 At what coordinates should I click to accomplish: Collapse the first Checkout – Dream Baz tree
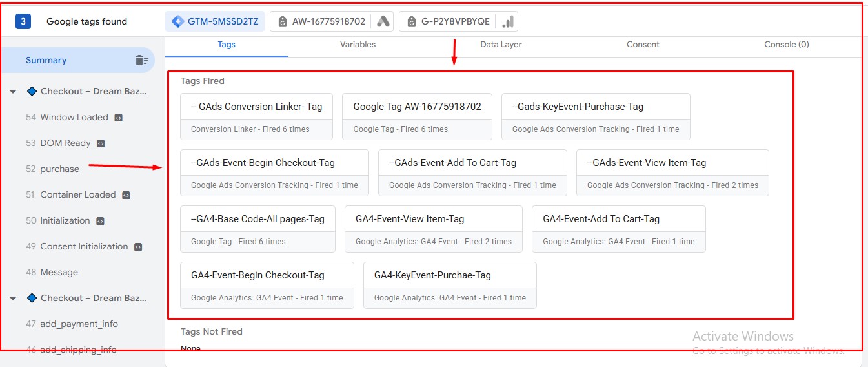pyautogui.click(x=13, y=92)
